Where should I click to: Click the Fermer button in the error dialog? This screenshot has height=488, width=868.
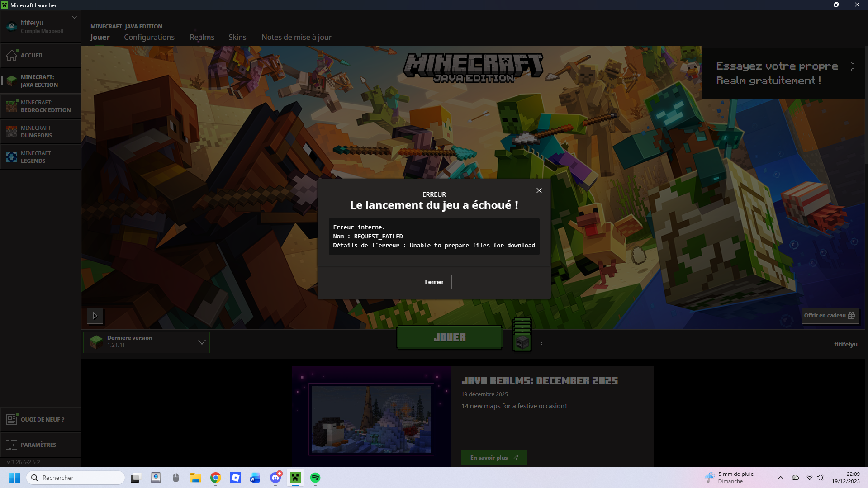point(434,282)
